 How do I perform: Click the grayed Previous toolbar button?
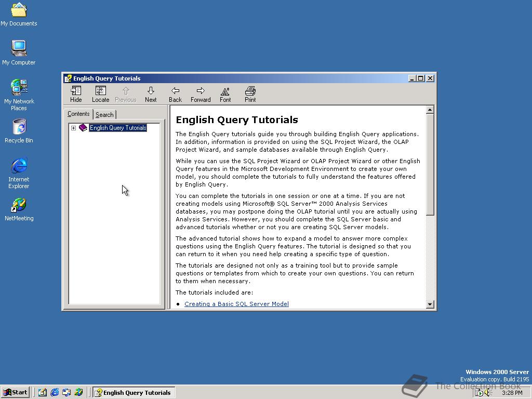[x=126, y=95]
